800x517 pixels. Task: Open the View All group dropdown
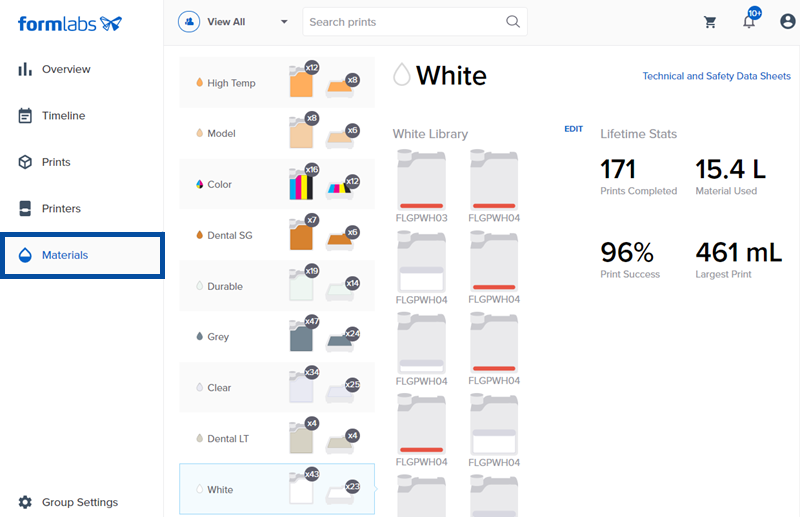(x=233, y=22)
